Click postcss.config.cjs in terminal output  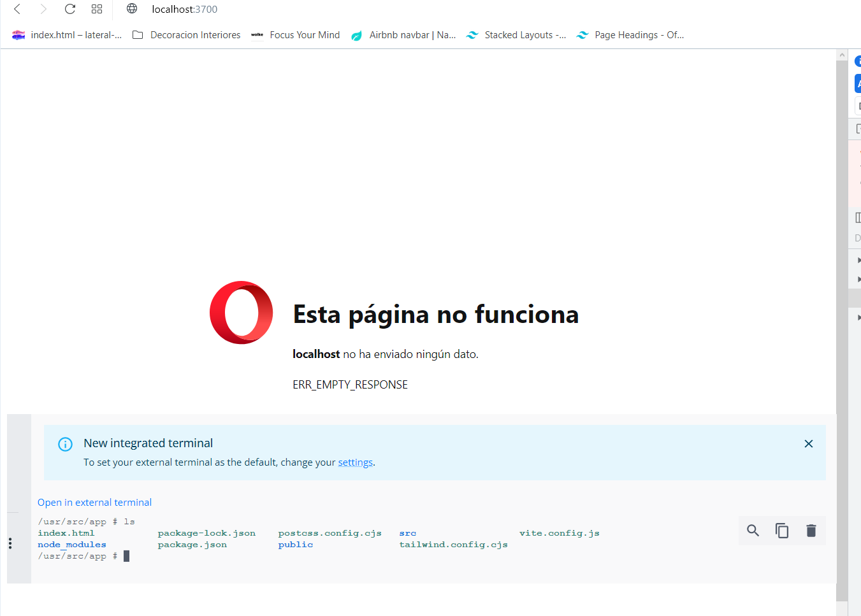coord(330,533)
